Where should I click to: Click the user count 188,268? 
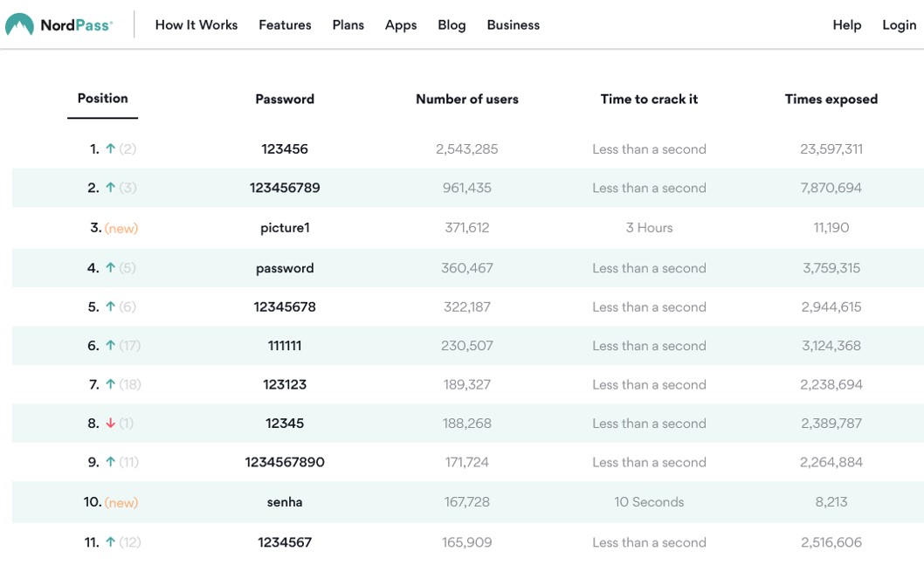[466, 424]
